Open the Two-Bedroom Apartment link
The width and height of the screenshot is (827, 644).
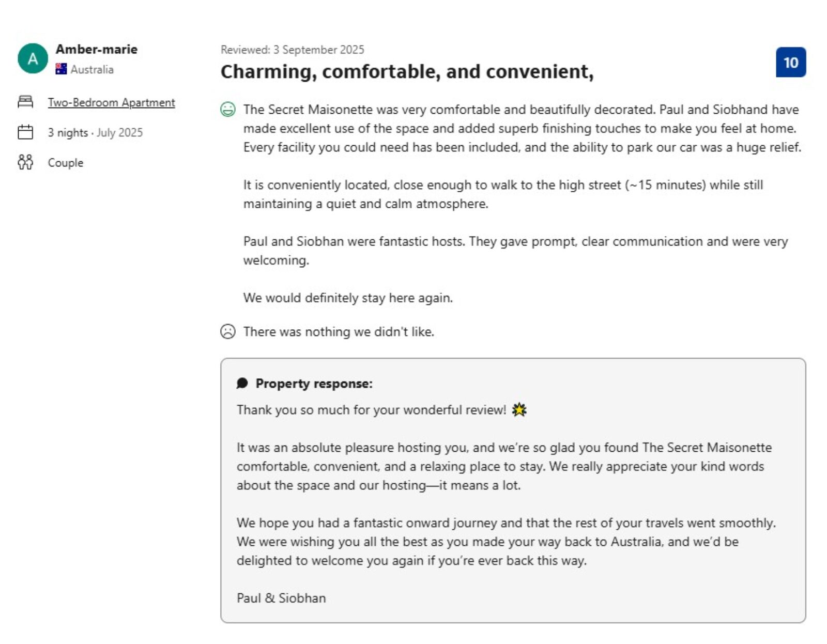pyautogui.click(x=111, y=102)
